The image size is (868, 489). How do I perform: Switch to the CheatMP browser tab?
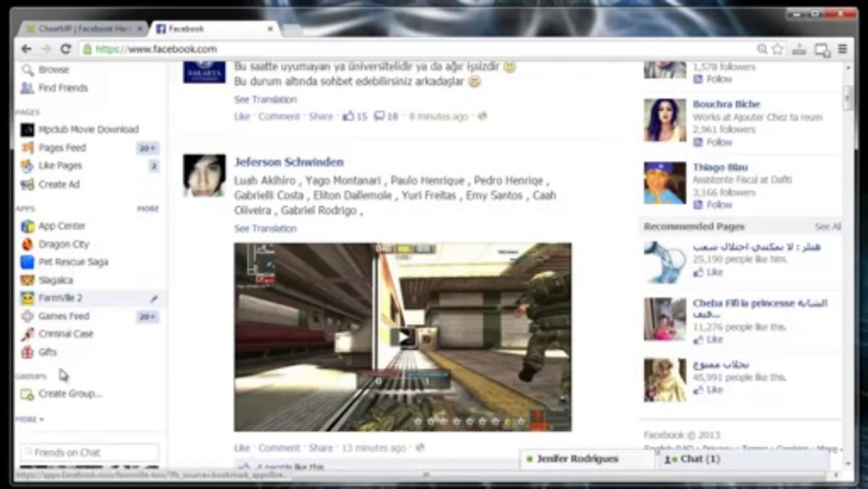tap(83, 29)
